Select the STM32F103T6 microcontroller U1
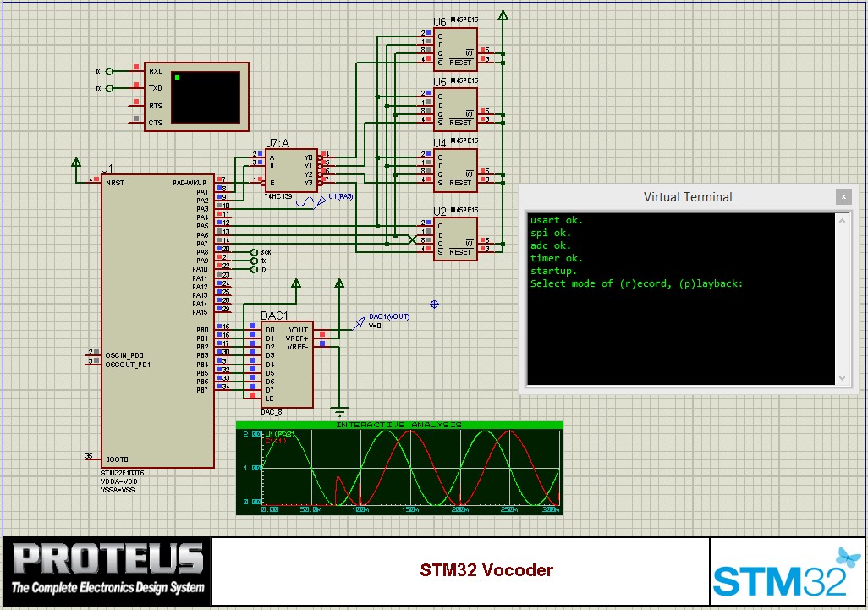Viewport: 868px width, 610px height. tap(157, 321)
